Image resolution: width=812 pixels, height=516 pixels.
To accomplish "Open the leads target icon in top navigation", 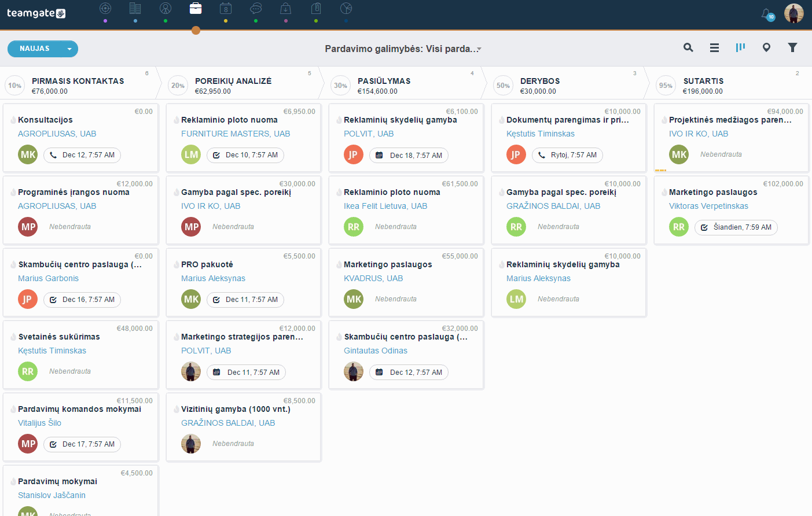I will tap(105, 8).
